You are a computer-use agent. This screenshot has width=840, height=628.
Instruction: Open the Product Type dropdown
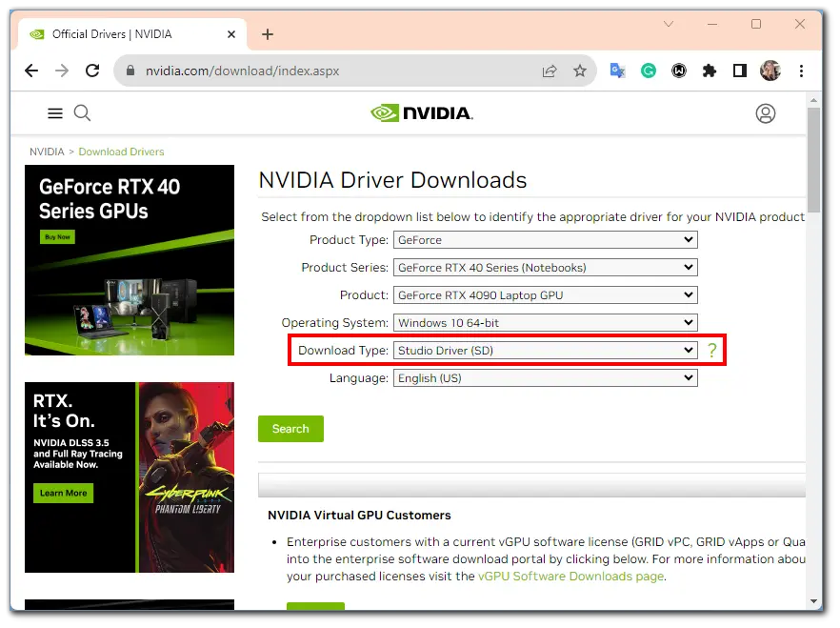pyautogui.click(x=546, y=240)
